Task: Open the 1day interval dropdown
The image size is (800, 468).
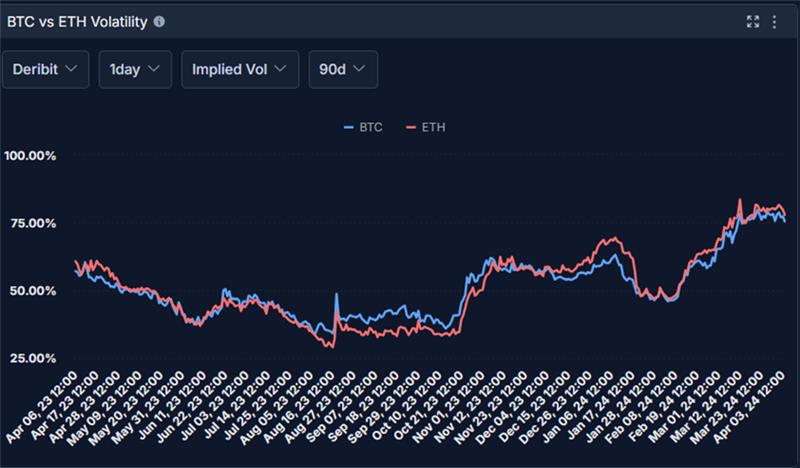Action: coord(135,69)
